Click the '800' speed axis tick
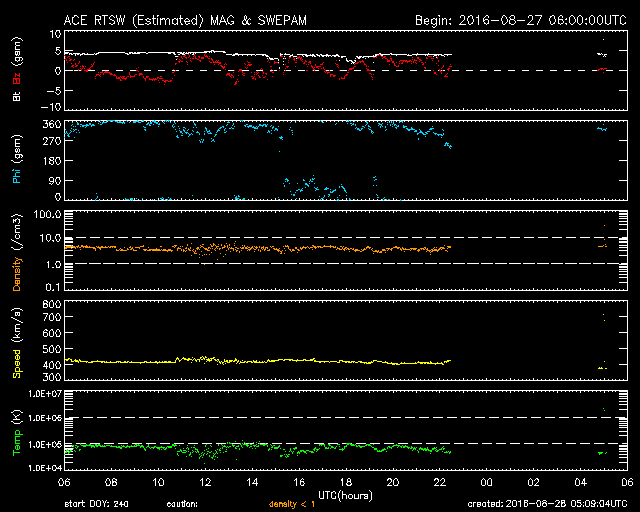 (52, 304)
